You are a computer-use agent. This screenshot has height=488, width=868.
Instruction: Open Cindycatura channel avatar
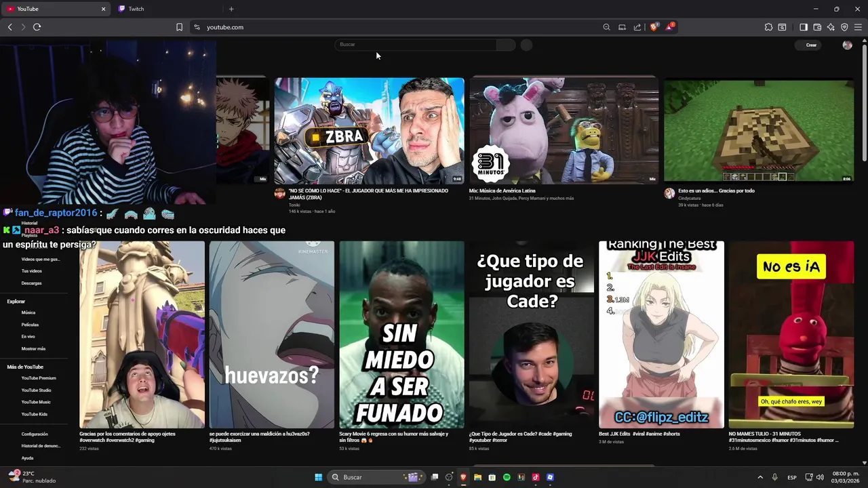pos(669,194)
